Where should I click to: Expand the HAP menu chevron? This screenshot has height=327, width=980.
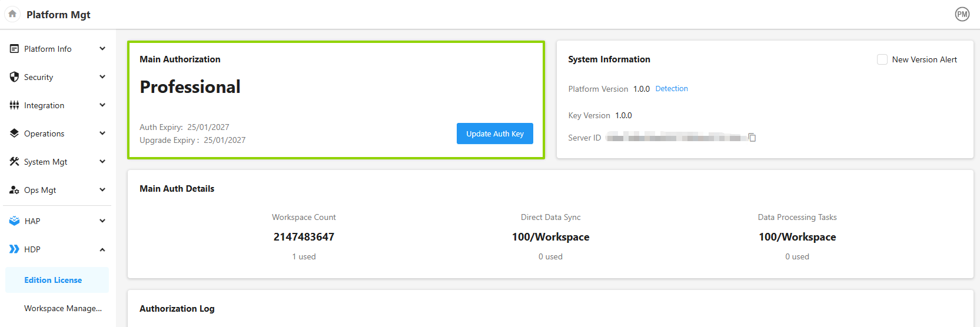[102, 221]
